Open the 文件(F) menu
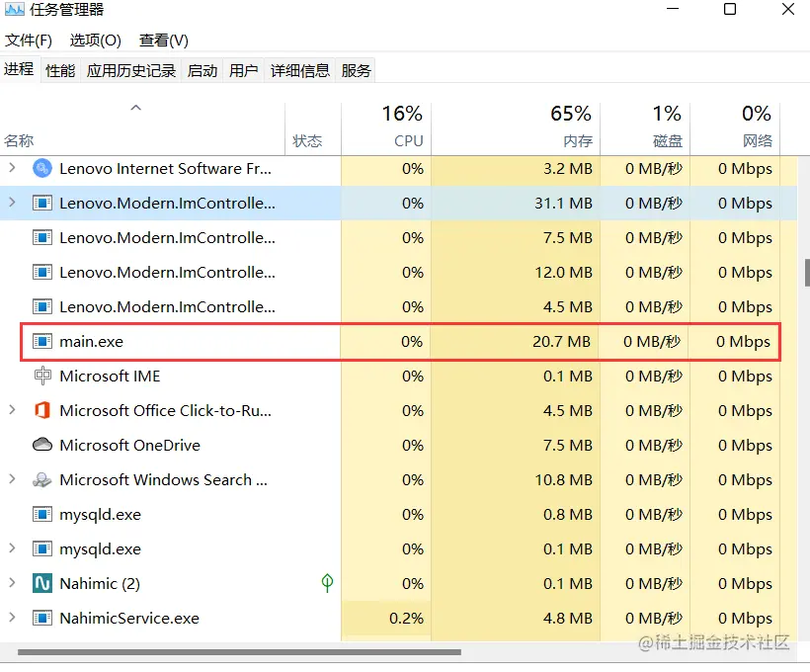810x672 pixels. [29, 40]
